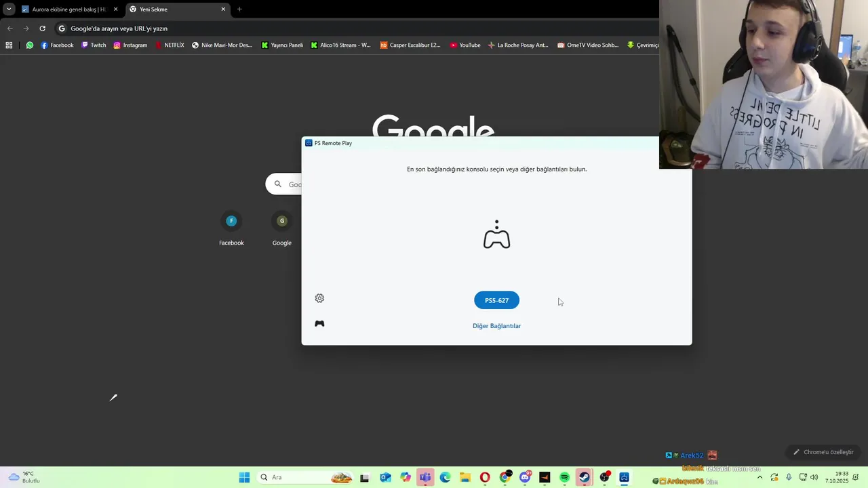Click the taskbar search box Ara
868x488 pixels.
306,477
